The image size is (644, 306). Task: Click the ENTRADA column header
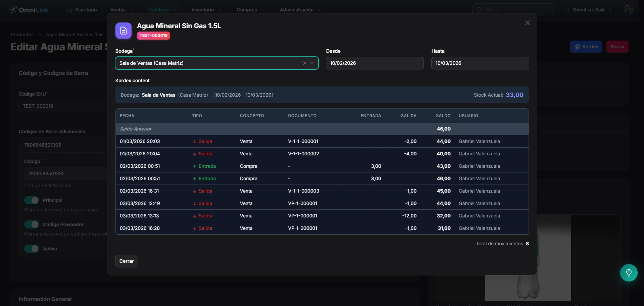tap(371, 116)
